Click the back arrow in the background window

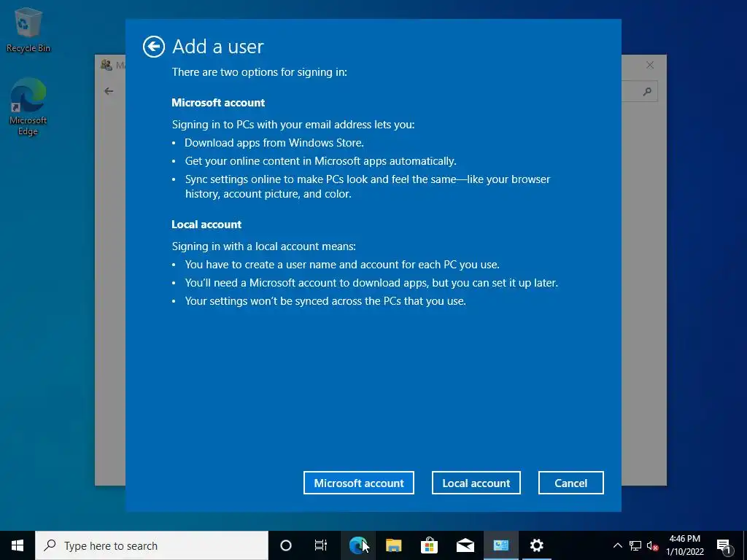click(x=109, y=91)
